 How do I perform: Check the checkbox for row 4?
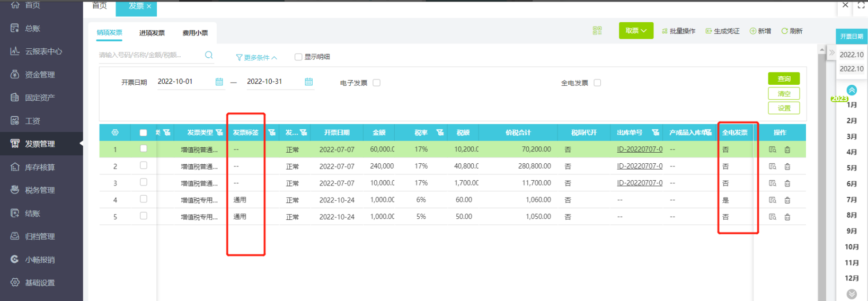pyautogui.click(x=143, y=199)
